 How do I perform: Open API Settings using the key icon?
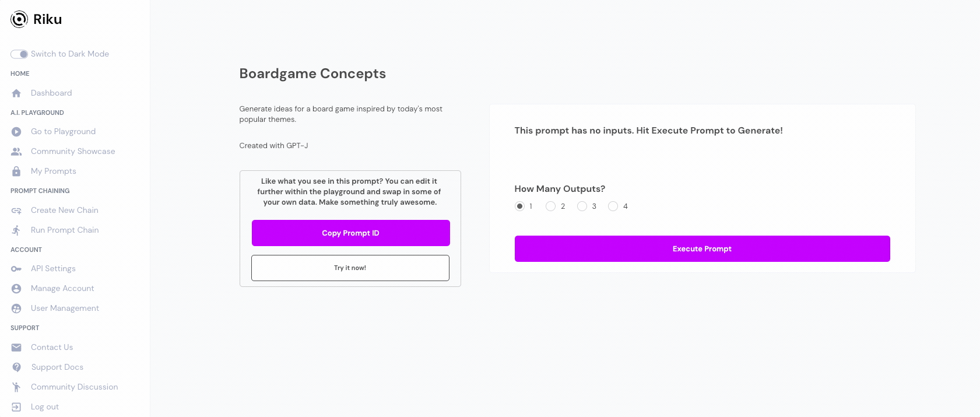click(x=16, y=268)
